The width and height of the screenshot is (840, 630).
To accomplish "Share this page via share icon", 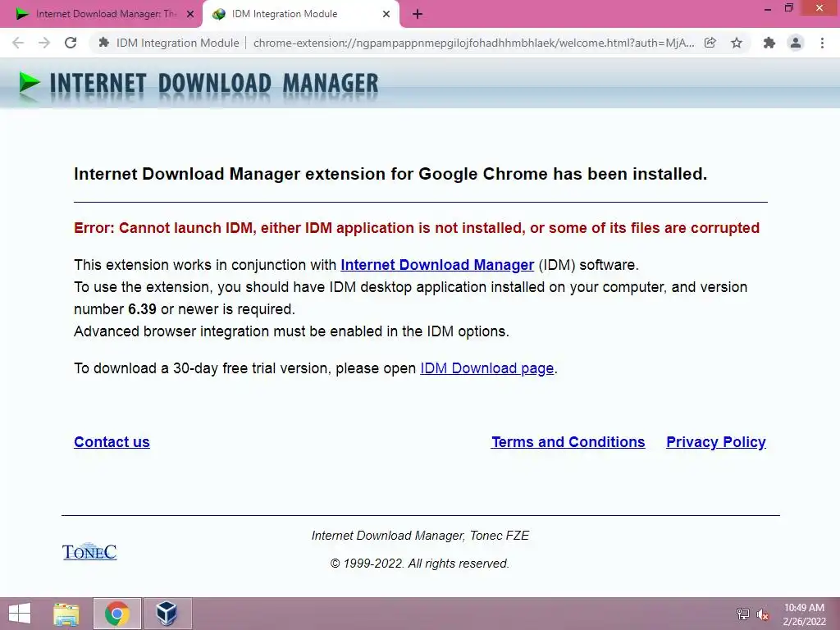I will (x=710, y=43).
